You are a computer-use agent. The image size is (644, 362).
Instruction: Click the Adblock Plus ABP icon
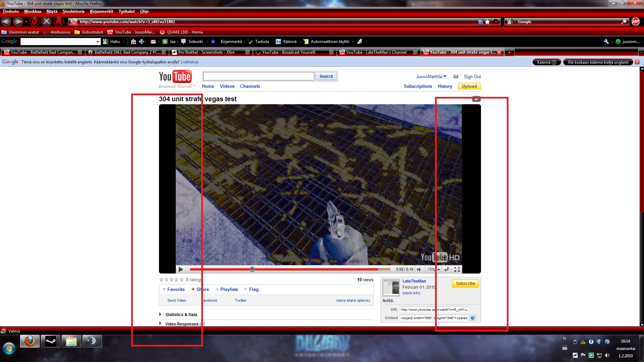click(635, 22)
